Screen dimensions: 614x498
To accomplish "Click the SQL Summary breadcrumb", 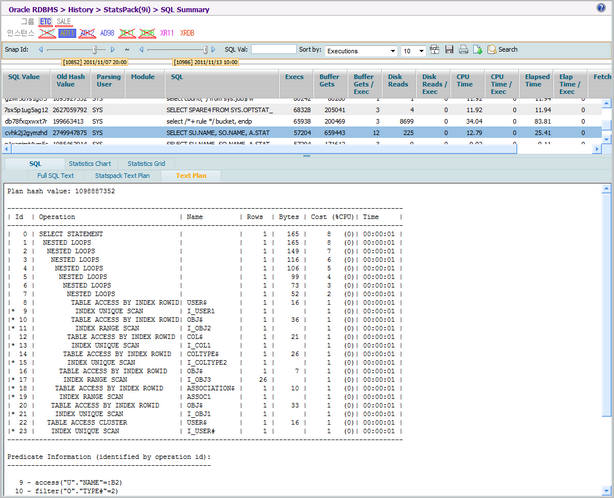I will 185,10.
